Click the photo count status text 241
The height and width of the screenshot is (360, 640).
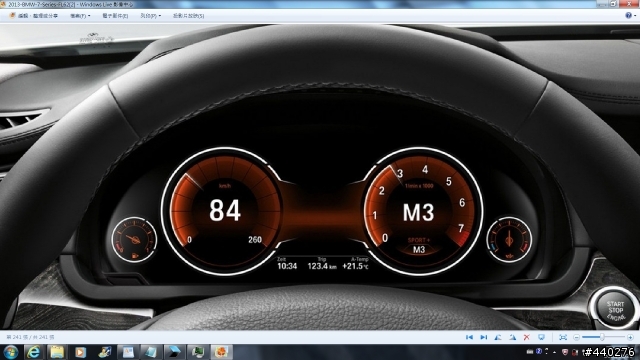pyautogui.click(x=30, y=337)
